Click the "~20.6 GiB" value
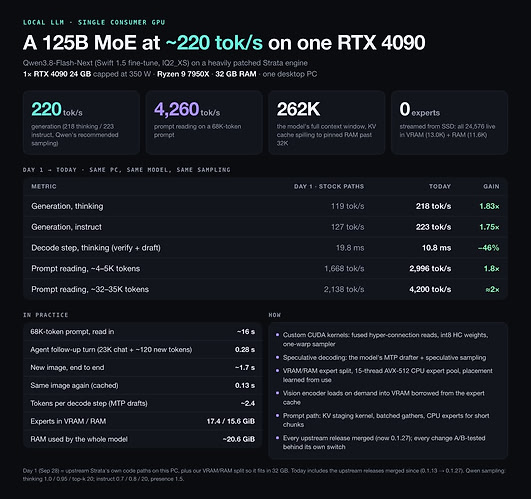The width and height of the screenshot is (531, 499). coord(239,439)
